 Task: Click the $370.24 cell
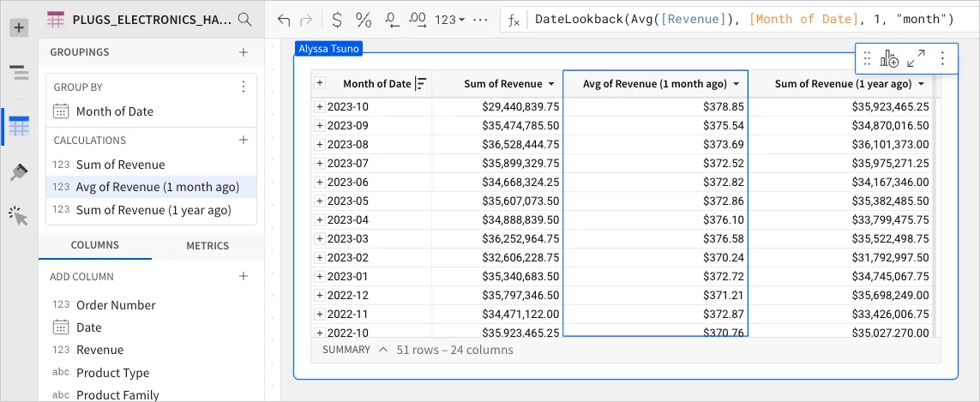[656, 257]
